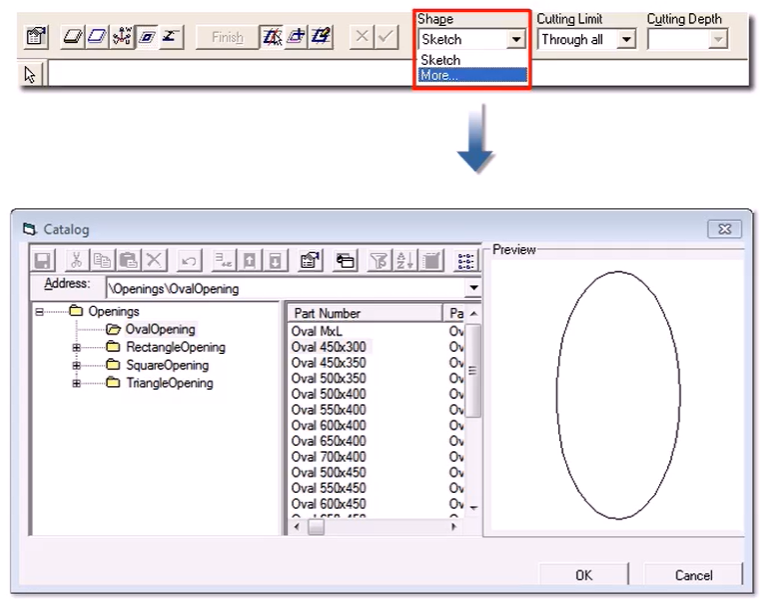Image resolution: width=768 pixels, height=604 pixels.
Task: Click the Undo icon in Catalog toolbar
Action: tap(189, 261)
